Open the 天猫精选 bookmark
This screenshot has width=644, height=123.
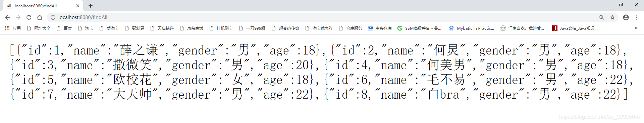tap(162, 28)
